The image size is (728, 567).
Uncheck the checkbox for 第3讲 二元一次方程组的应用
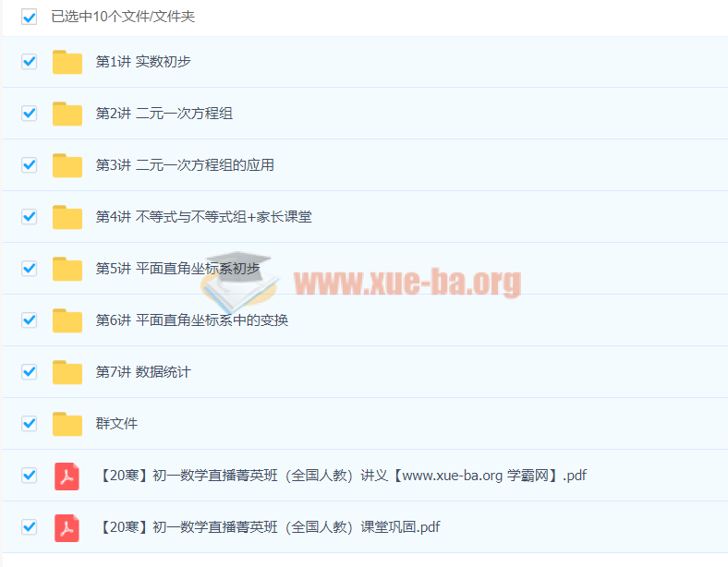point(30,165)
